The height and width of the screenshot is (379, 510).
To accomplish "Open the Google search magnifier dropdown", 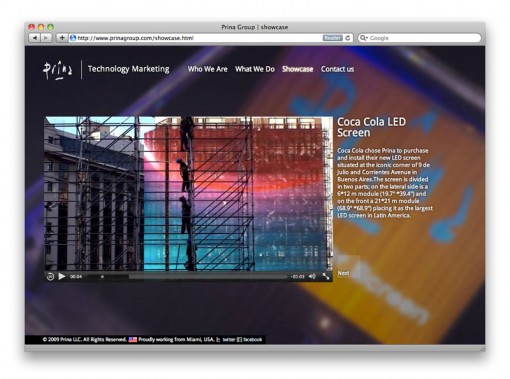I will pyautogui.click(x=363, y=38).
